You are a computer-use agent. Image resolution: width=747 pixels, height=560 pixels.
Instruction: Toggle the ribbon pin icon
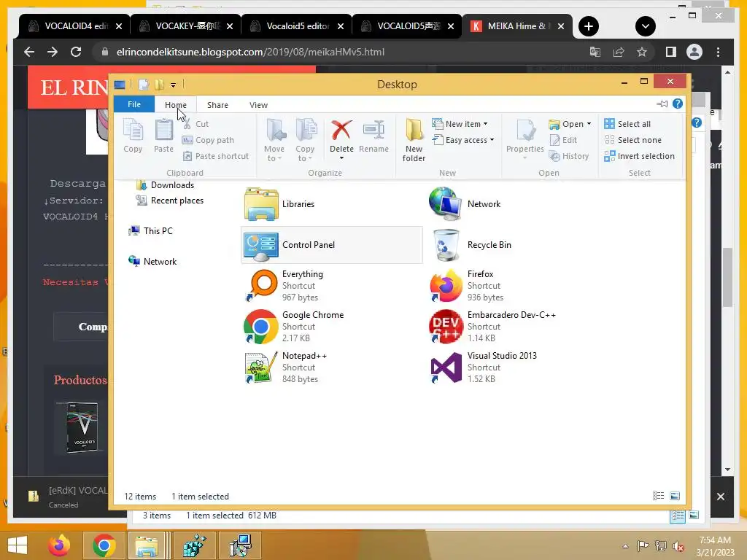pos(662,104)
